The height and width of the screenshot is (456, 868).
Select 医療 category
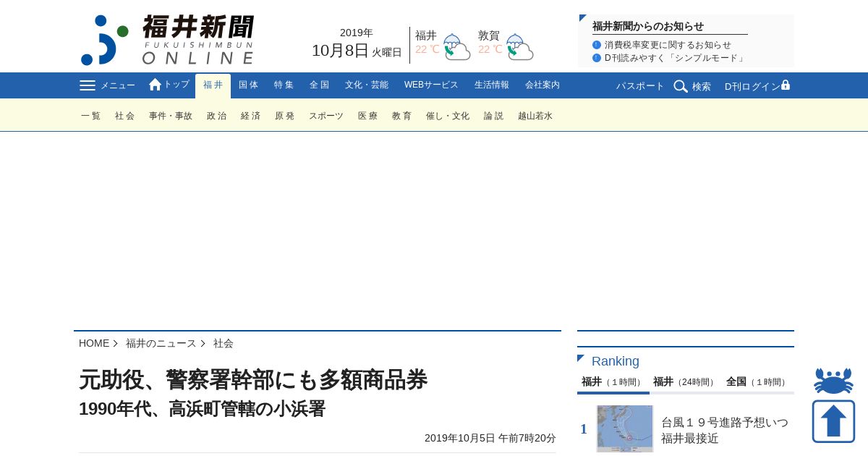point(368,116)
